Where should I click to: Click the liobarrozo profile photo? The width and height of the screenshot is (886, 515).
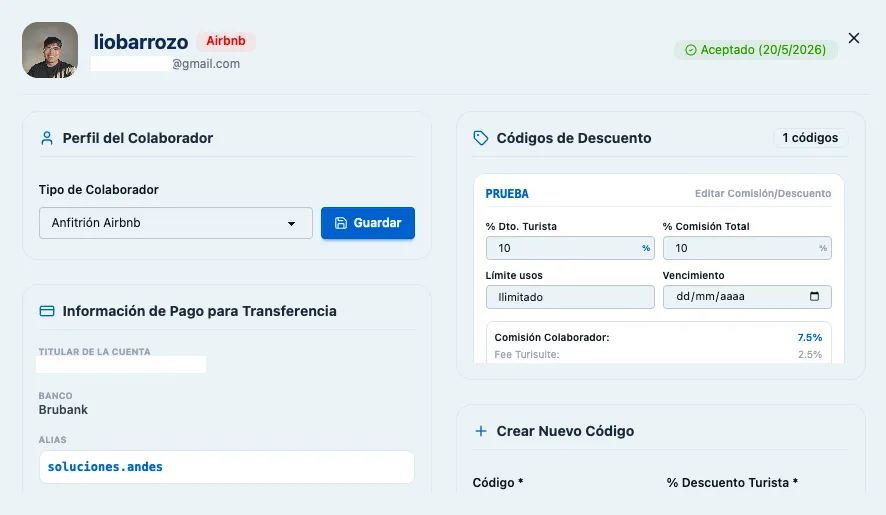point(50,50)
